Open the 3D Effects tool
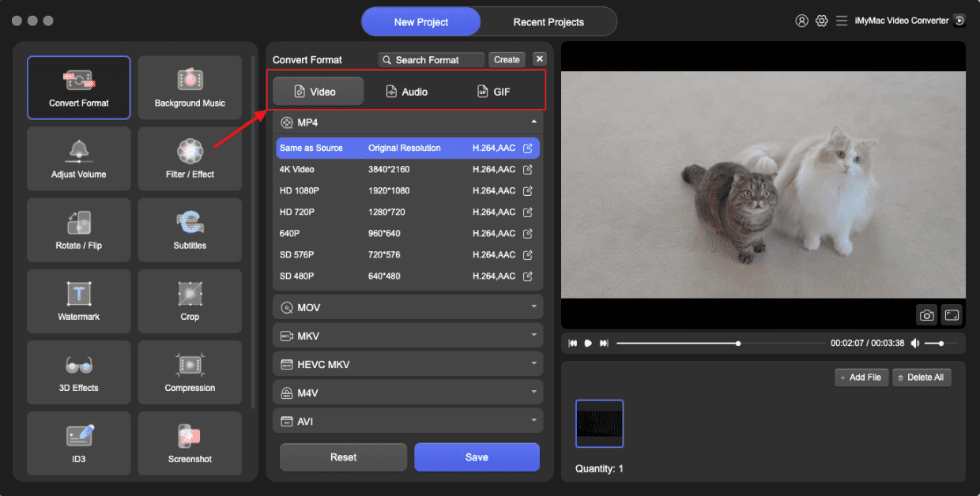Image resolution: width=980 pixels, height=496 pixels. pos(78,372)
